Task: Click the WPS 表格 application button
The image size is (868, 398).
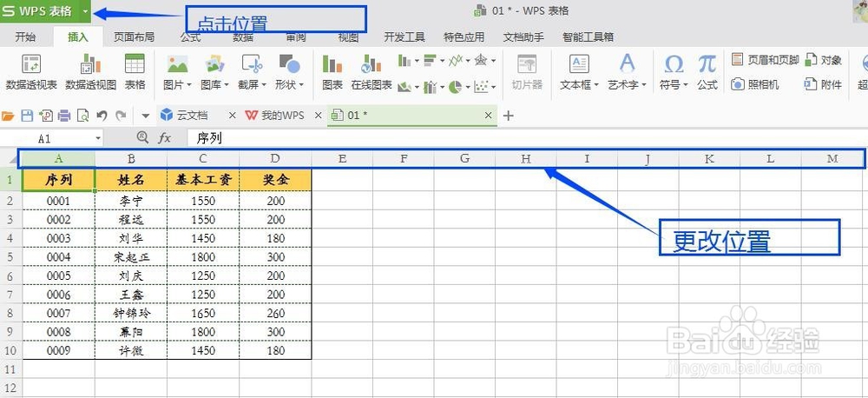Action: (x=39, y=11)
